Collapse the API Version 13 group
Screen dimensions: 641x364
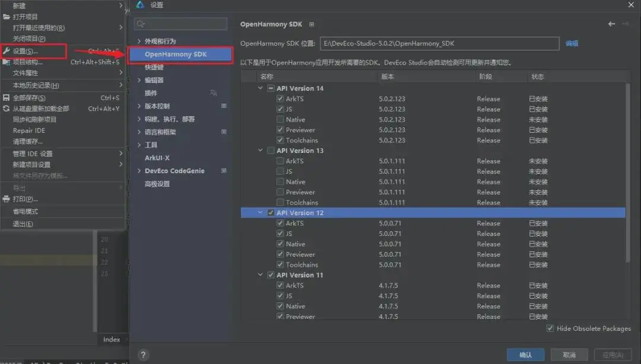(261, 151)
